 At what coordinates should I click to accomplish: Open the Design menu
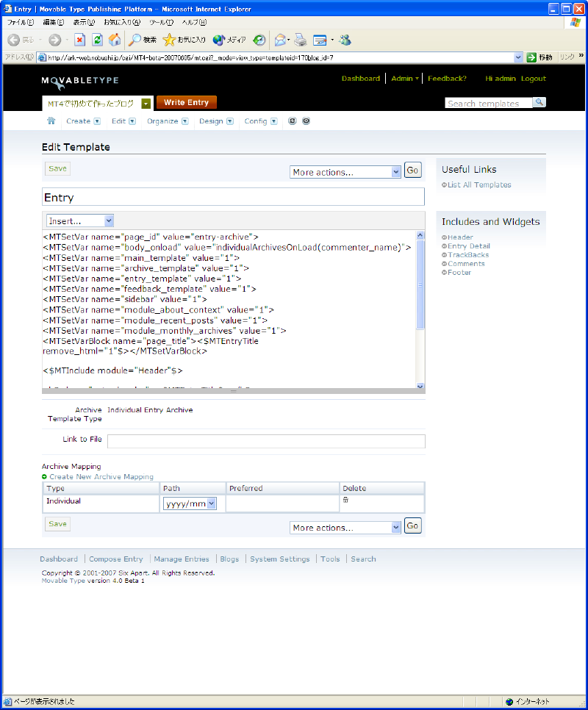click(x=216, y=121)
